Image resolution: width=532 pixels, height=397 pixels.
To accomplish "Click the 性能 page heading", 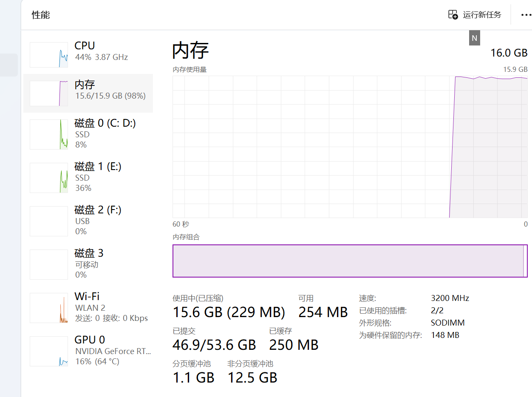I will point(41,15).
